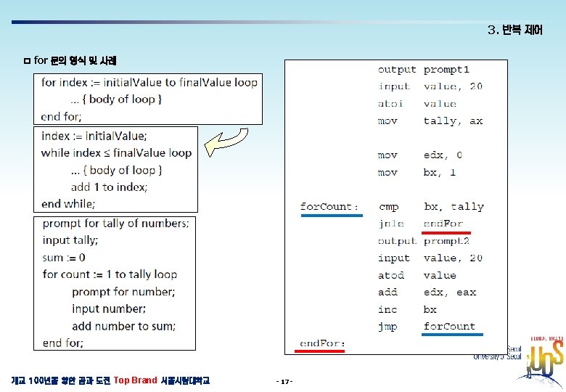Viewport: 566px width, 392px height.
Task: Click the 'inc bx' instruction
Action: pos(407,310)
